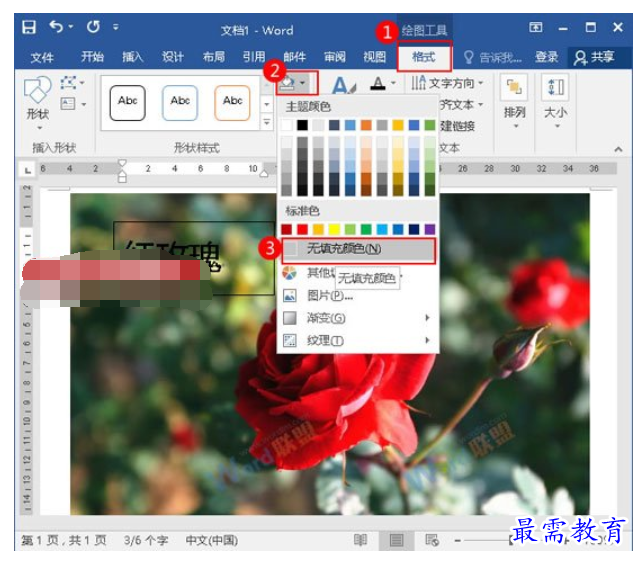Click the next-row arrow of shape styles gallery

point(267,104)
